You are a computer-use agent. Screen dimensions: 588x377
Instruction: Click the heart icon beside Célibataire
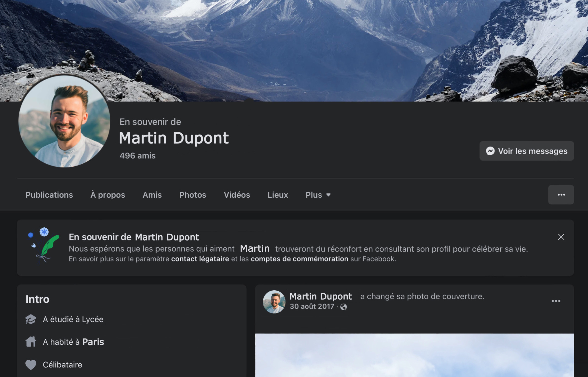click(x=31, y=364)
